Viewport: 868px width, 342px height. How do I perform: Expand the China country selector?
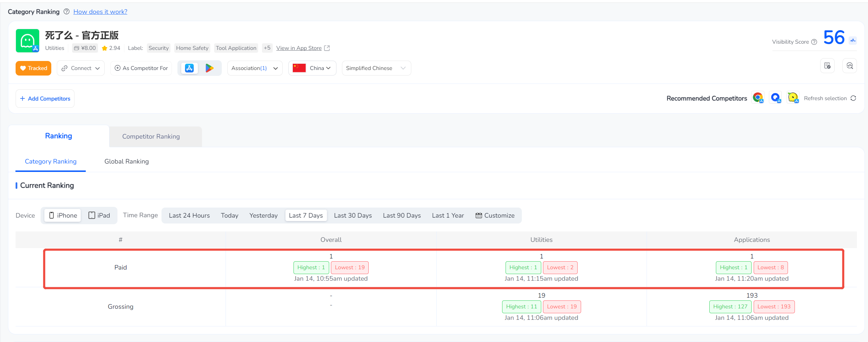pyautogui.click(x=312, y=68)
